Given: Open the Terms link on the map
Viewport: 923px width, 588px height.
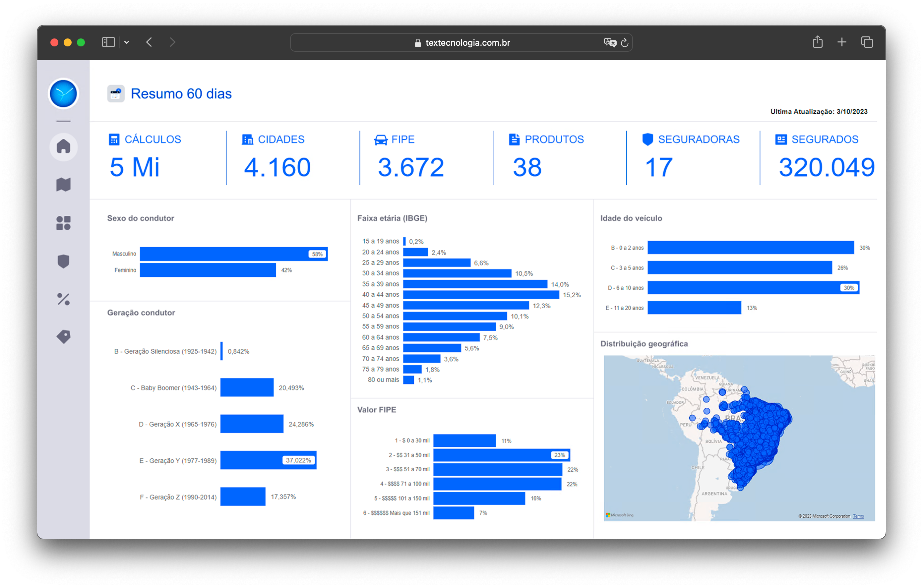Looking at the screenshot, I should point(858,516).
